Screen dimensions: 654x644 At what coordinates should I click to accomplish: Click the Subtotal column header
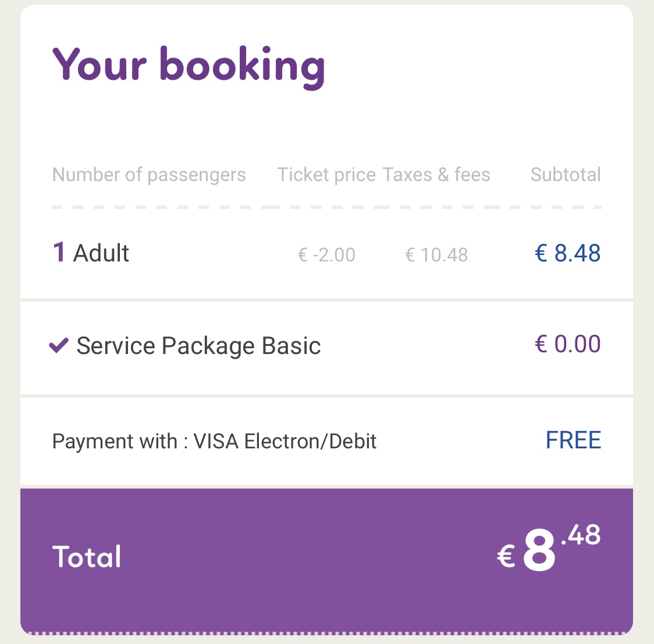coord(566,175)
